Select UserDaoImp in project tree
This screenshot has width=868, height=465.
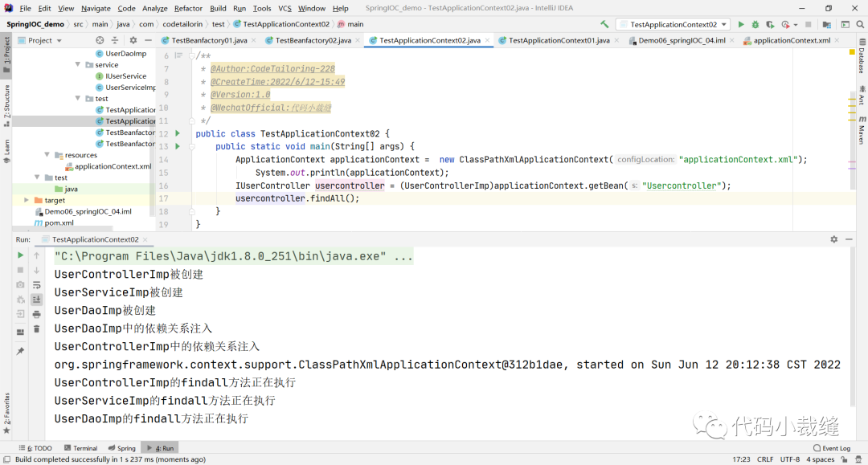121,54
